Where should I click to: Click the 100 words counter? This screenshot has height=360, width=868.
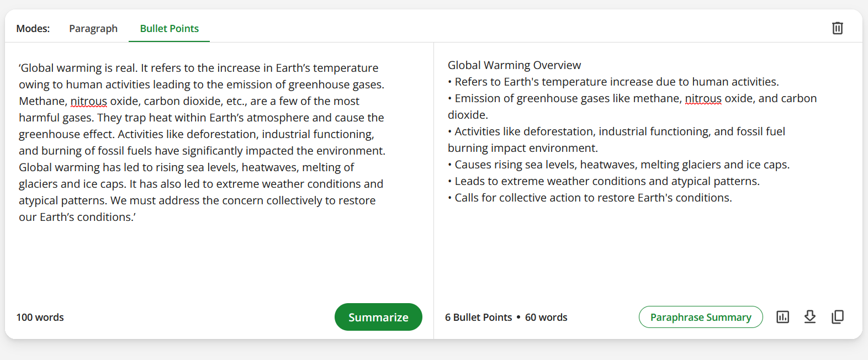click(x=40, y=317)
